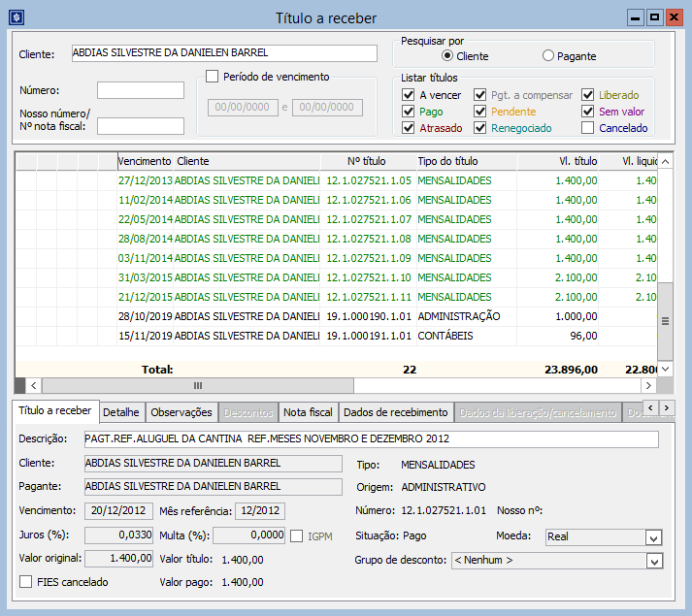Open the Moeda dropdown
Screen dimensions: 692x616
(653, 537)
